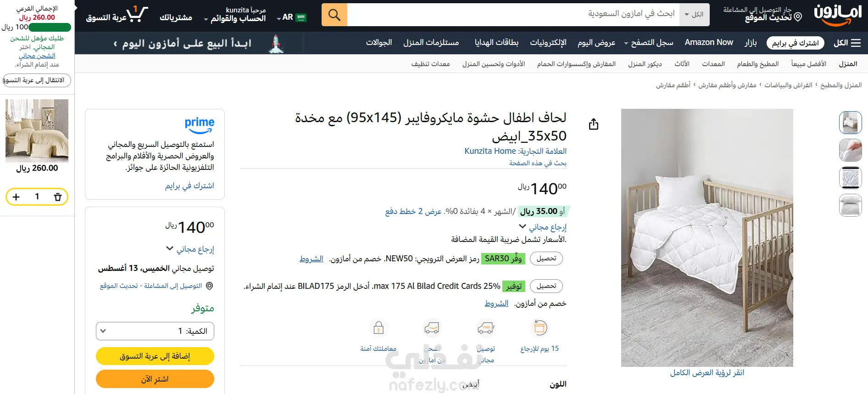
Task: Click the Amazon logo in the header
Action: tap(838, 15)
